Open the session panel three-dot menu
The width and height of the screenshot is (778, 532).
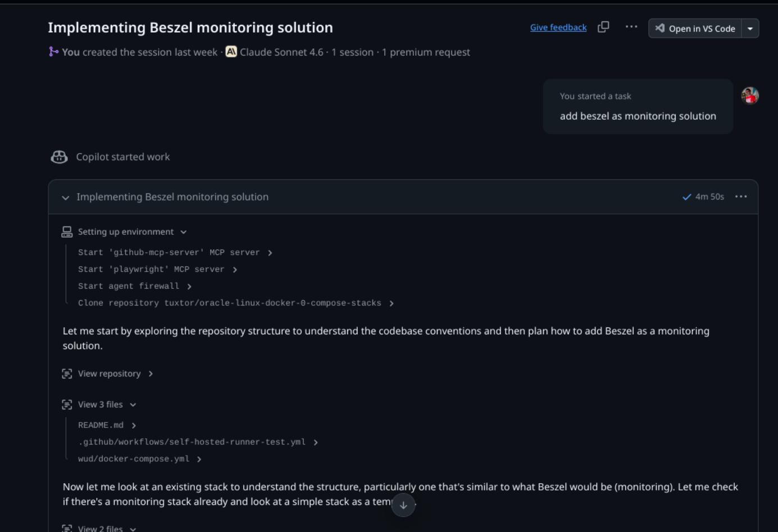point(741,197)
